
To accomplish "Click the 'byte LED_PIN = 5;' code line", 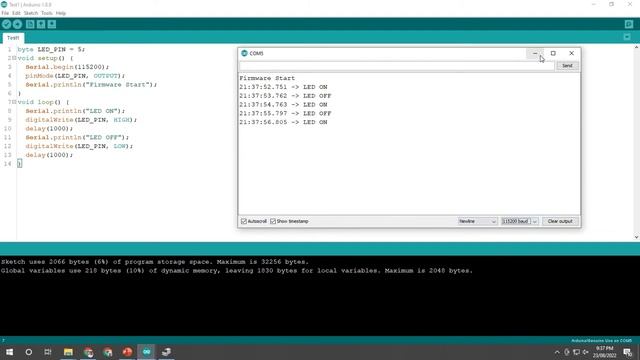I will click(x=51, y=49).
